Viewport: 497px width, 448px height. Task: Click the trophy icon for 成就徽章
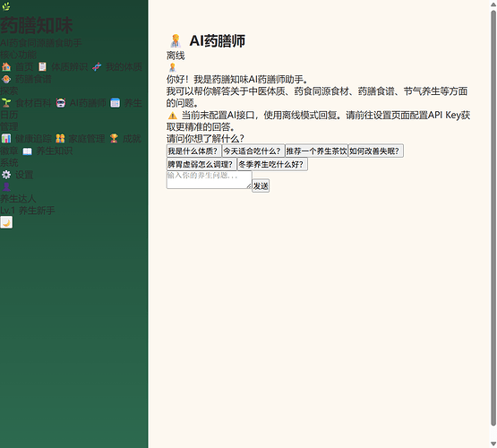click(x=114, y=139)
